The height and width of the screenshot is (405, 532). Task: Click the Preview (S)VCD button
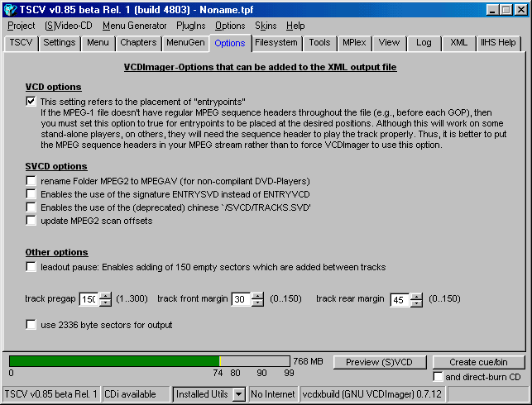[x=380, y=362]
